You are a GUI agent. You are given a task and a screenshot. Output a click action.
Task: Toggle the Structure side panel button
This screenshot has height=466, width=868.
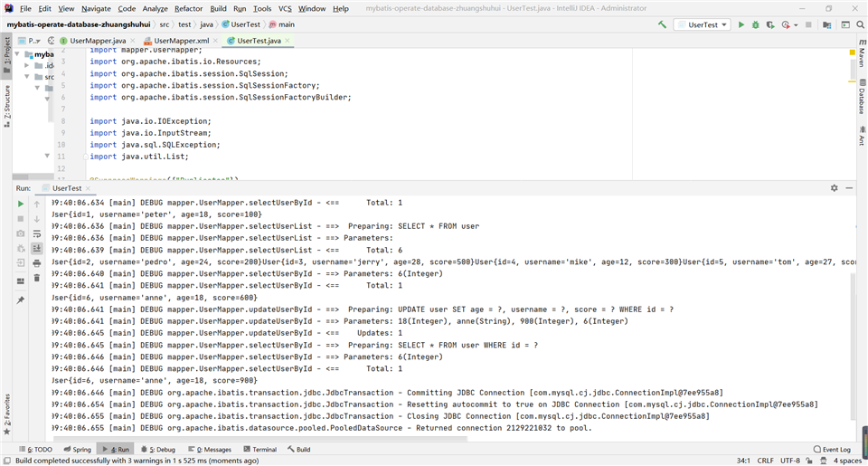6,107
